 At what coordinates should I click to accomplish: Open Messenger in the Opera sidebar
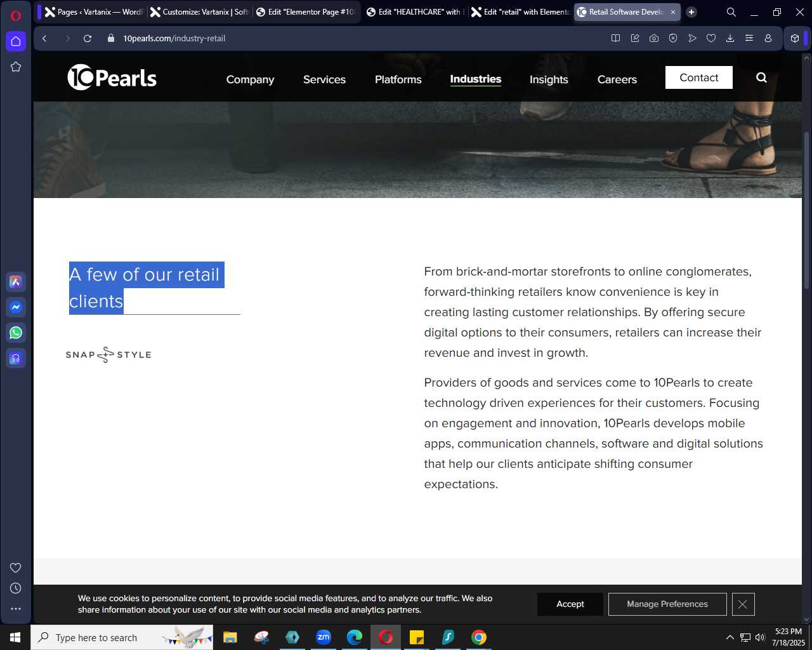coord(16,307)
